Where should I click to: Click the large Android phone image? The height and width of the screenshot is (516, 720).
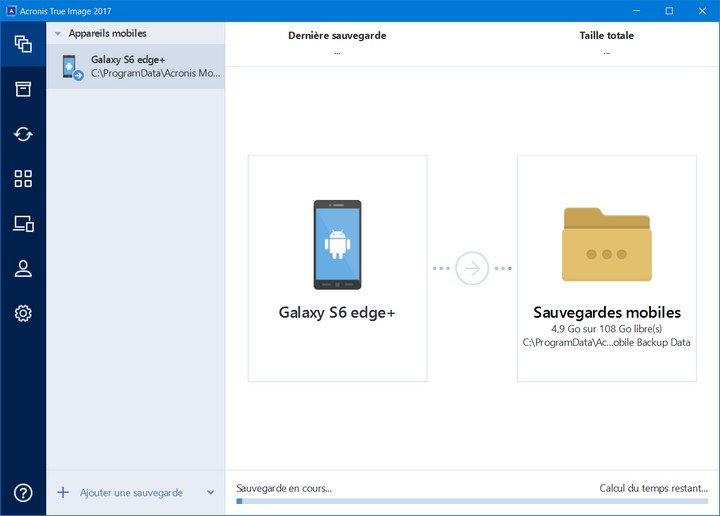(x=338, y=245)
